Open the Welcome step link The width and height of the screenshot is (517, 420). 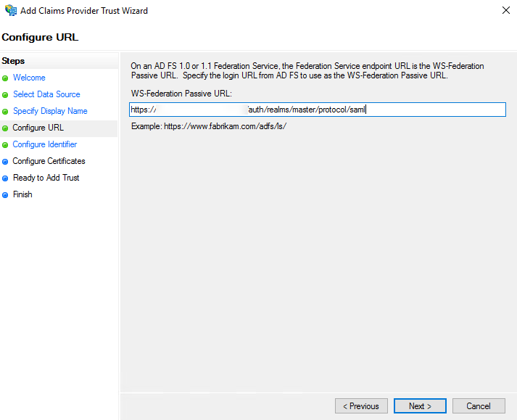29,78
